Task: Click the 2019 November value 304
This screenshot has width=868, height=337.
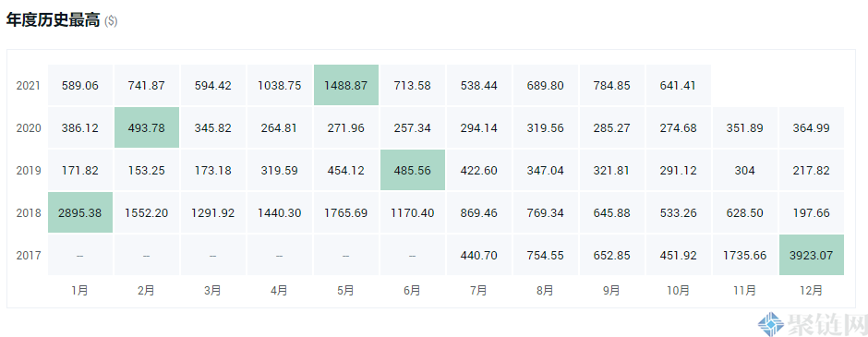Action: [744, 171]
